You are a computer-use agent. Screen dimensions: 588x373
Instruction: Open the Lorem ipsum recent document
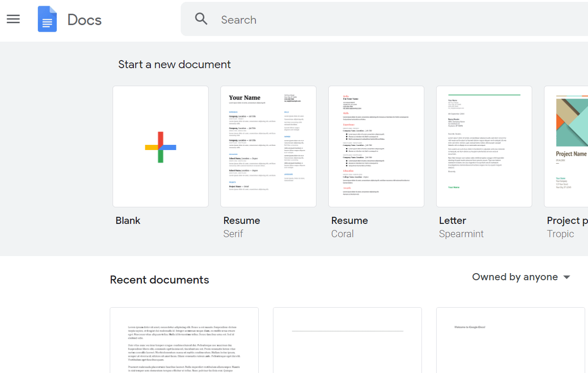click(x=184, y=340)
